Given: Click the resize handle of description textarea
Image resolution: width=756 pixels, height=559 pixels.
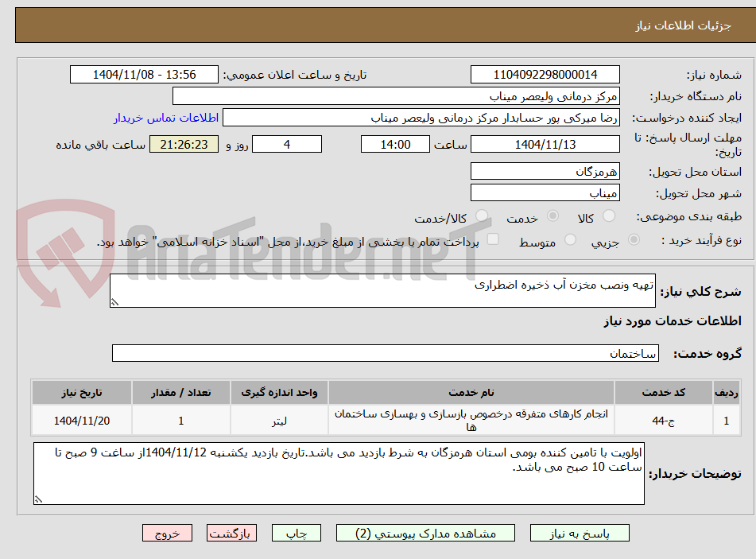Looking at the screenshot, I should coord(114,302).
